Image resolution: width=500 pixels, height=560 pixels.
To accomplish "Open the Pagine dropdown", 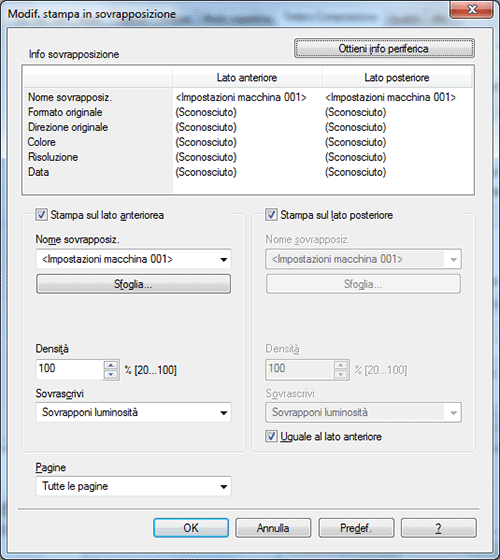I will [x=134, y=486].
